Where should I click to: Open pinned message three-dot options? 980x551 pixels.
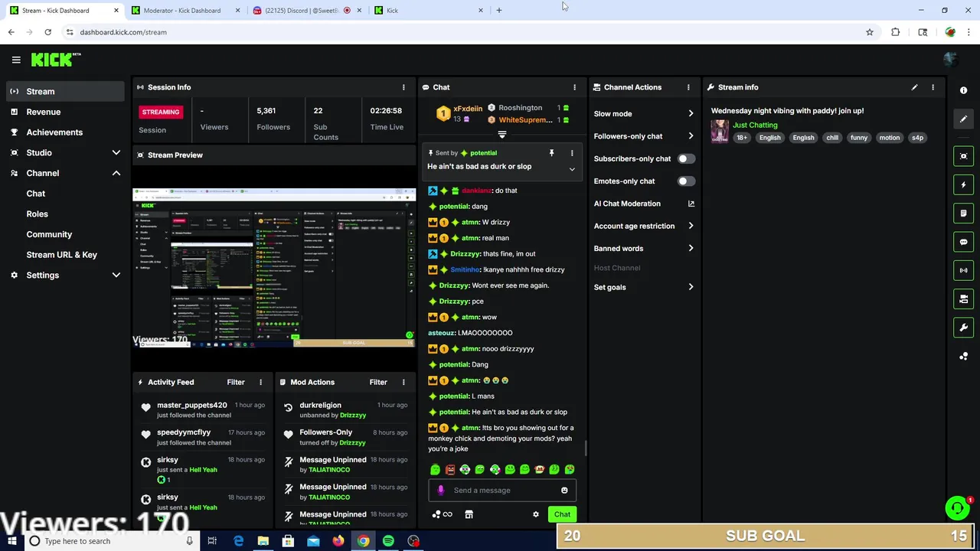pyautogui.click(x=571, y=153)
